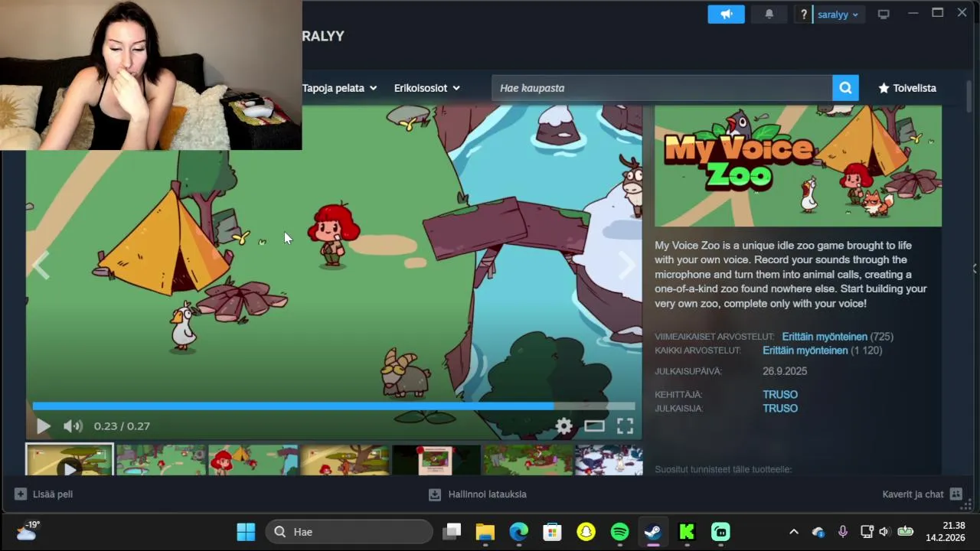The height and width of the screenshot is (551, 980).
Task: Select the sixth media thumbnail
Action: coord(528,460)
